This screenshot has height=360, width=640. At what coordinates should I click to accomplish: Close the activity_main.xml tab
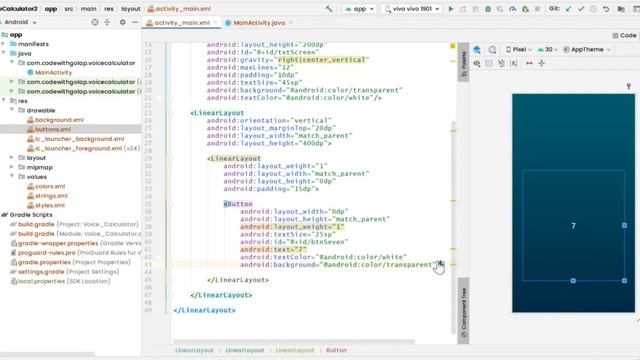(215, 23)
